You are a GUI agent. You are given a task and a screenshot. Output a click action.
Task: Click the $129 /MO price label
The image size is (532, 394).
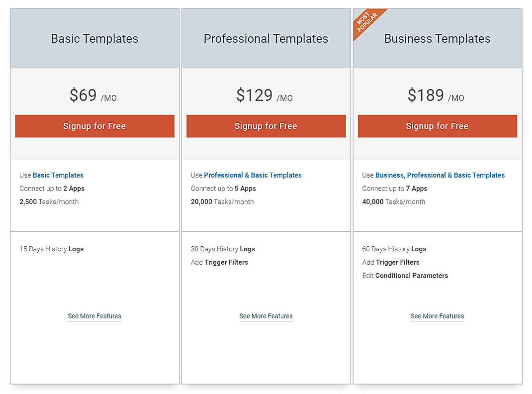pos(266,96)
